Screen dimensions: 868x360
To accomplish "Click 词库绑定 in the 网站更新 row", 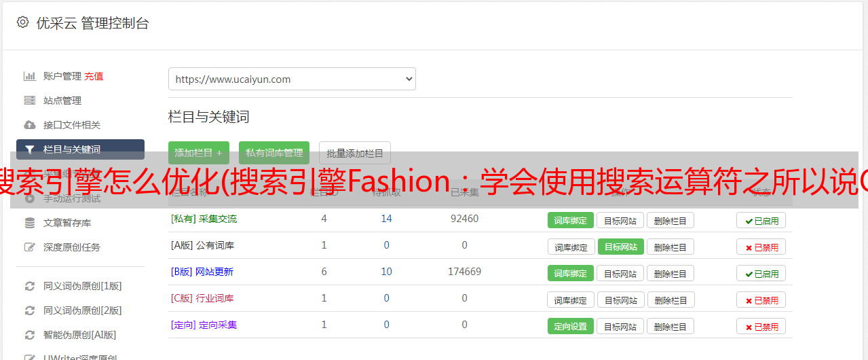I will tap(571, 273).
